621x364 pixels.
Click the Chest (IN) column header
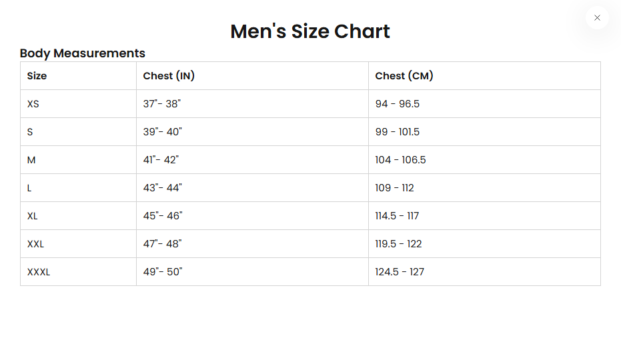click(x=169, y=76)
